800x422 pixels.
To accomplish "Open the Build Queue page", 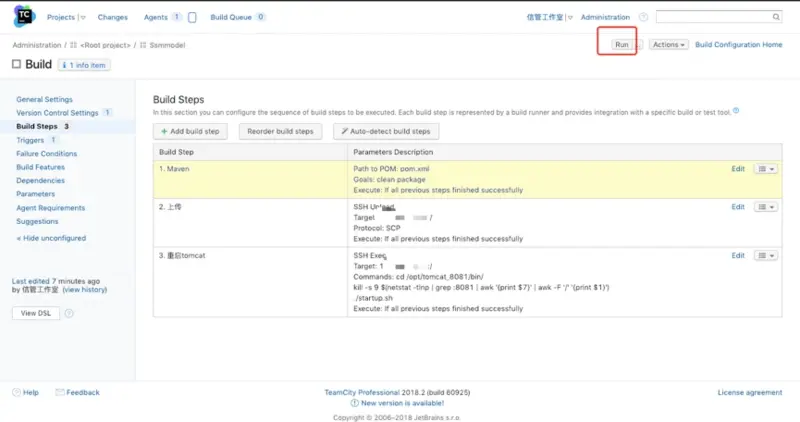I will (x=231, y=17).
